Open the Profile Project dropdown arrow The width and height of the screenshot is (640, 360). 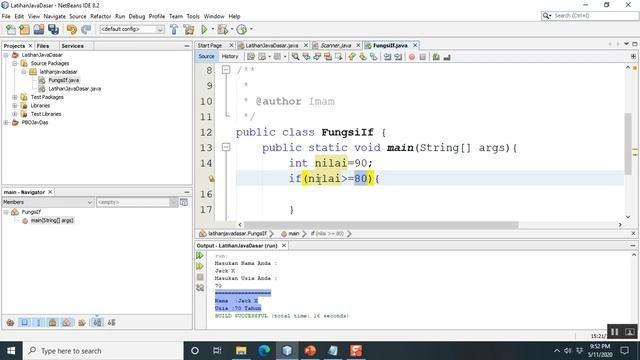[x=251, y=29]
